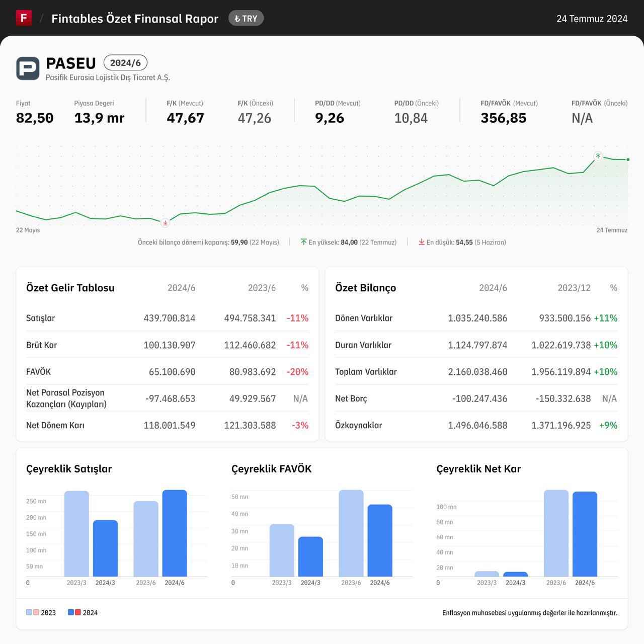Click the green up-arrow icon beside En yüksek
The width and height of the screenshot is (644, 644).
[x=303, y=242]
